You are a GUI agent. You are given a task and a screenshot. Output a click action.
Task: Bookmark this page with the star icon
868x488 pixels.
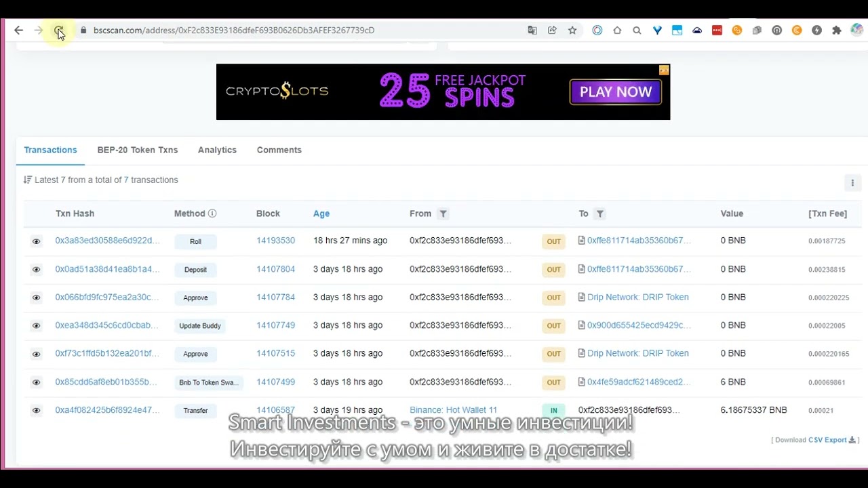572,30
